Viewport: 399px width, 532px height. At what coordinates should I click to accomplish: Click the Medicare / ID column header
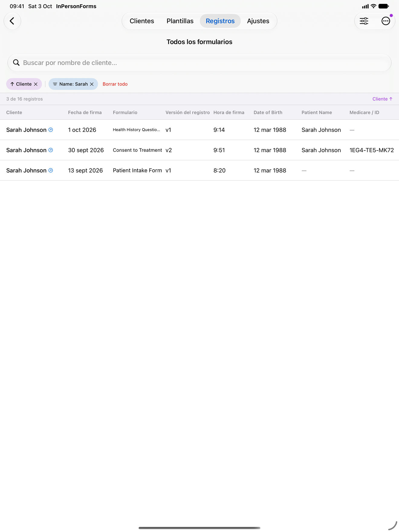pos(364,112)
